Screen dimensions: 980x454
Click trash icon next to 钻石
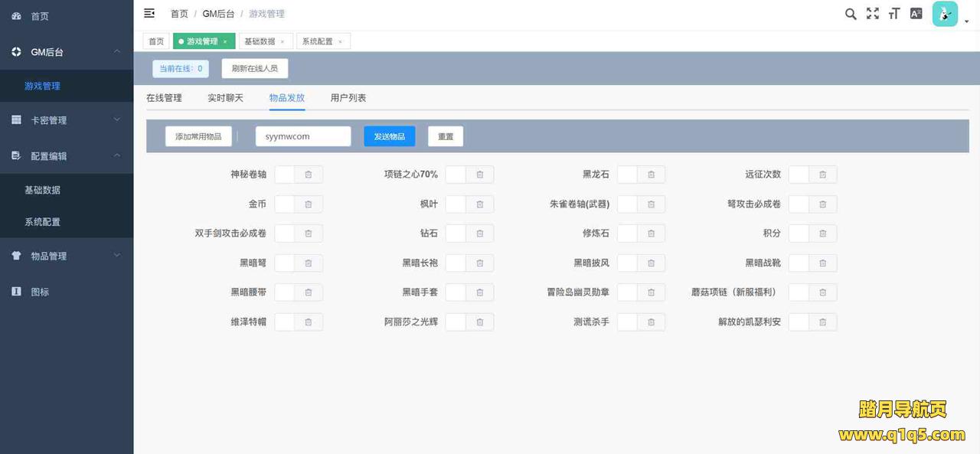pyautogui.click(x=480, y=234)
